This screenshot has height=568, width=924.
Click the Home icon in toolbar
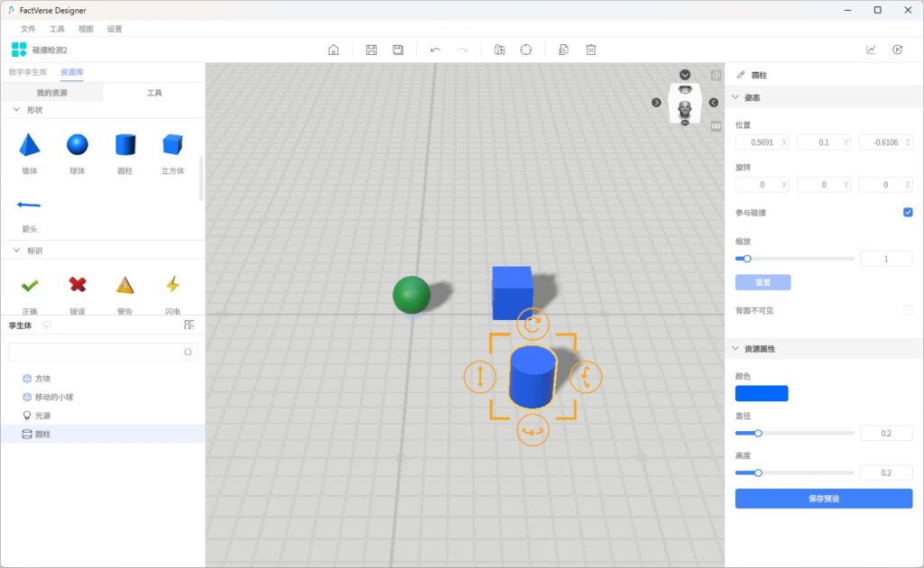click(333, 50)
